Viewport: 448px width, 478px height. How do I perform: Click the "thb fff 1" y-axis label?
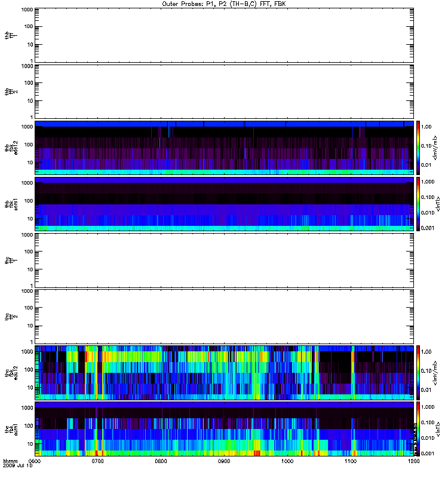click(x=11, y=35)
